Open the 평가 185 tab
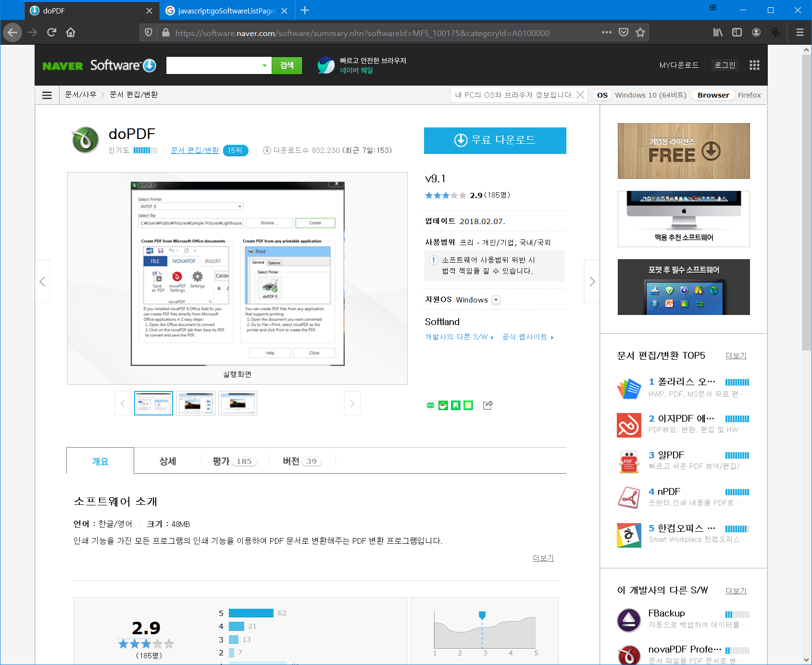The image size is (812, 665). 235,461
